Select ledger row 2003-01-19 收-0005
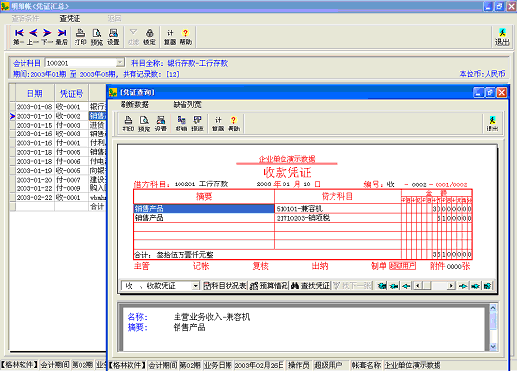The width and height of the screenshot is (517, 371). pos(58,170)
